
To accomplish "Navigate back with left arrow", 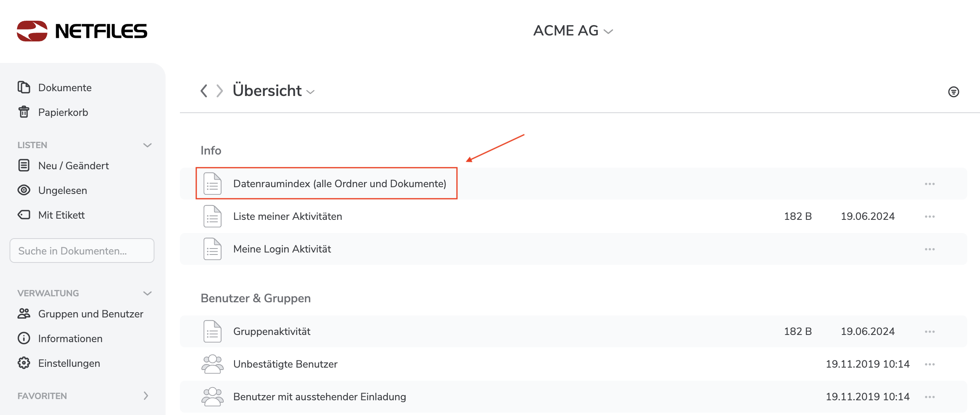I will [204, 91].
